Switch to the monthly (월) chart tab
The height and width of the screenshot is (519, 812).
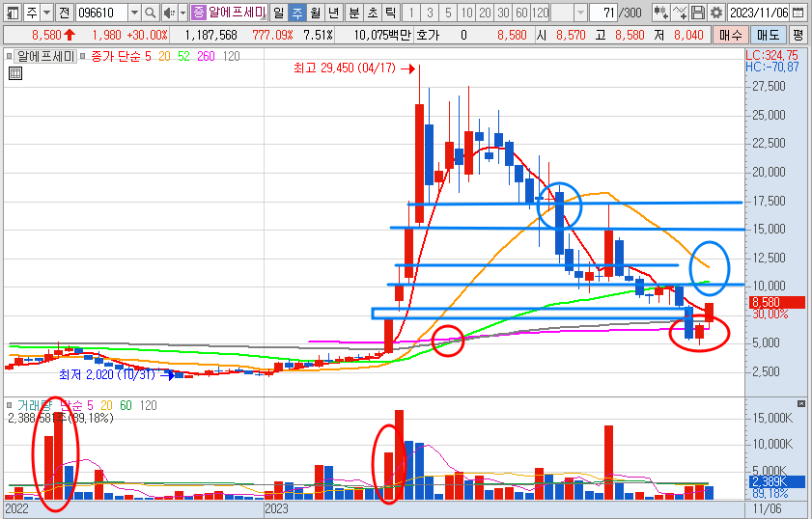(316, 13)
